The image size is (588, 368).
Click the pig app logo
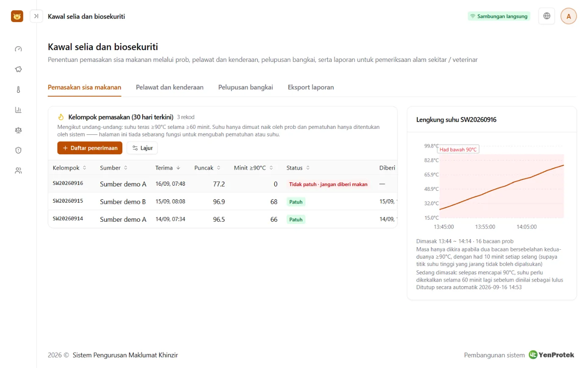17,16
